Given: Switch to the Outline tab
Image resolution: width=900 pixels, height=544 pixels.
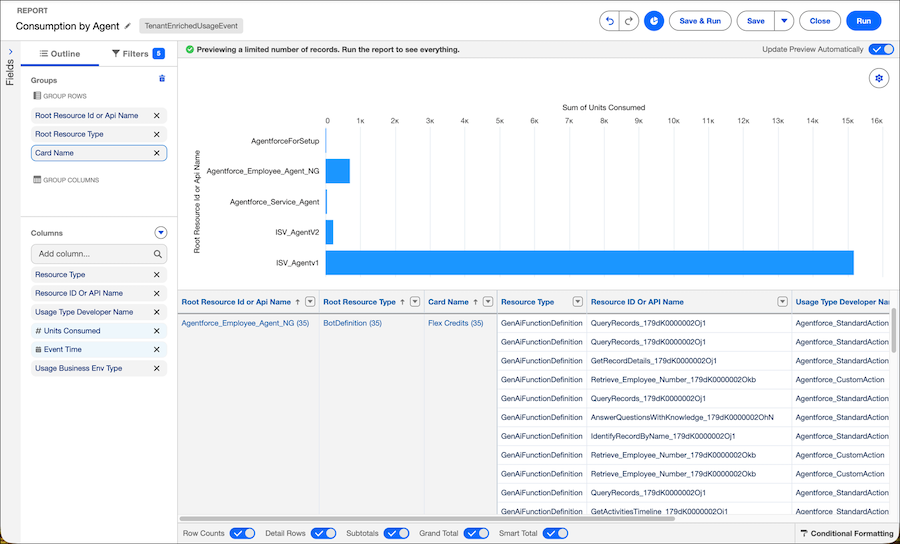Looking at the screenshot, I should [x=60, y=53].
